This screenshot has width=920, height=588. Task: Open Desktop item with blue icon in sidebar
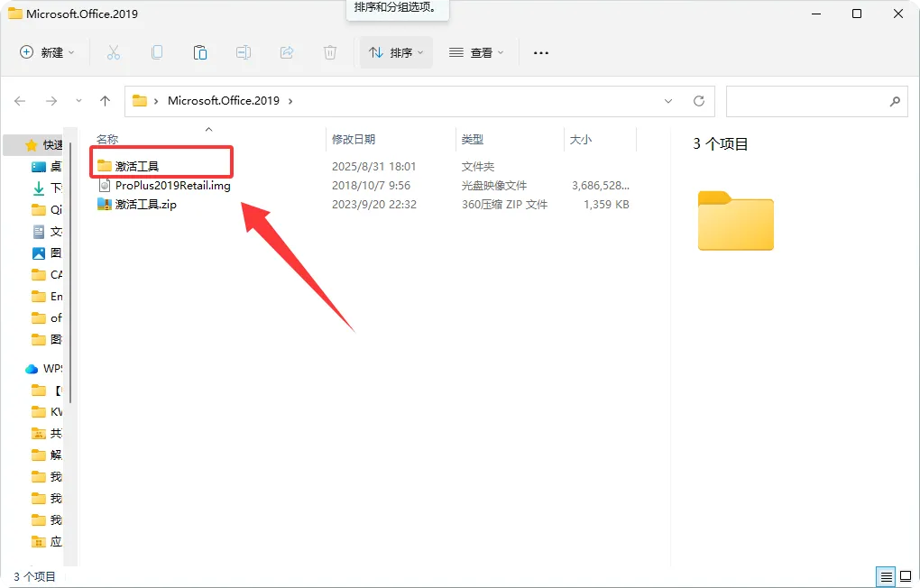point(46,166)
